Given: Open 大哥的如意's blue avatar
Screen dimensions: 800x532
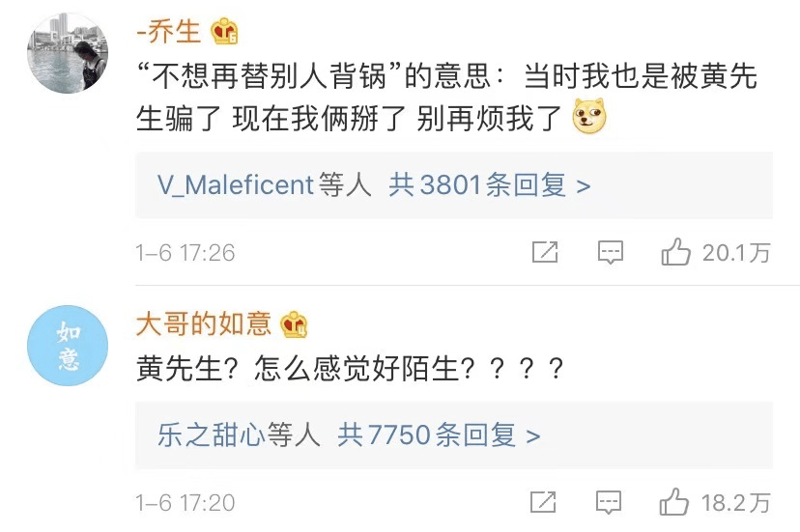Looking at the screenshot, I should 68,346.
